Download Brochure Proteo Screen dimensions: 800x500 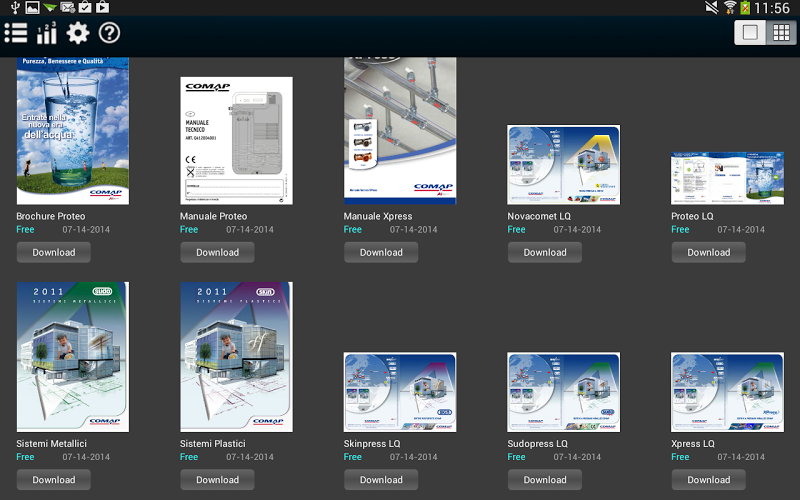click(54, 253)
